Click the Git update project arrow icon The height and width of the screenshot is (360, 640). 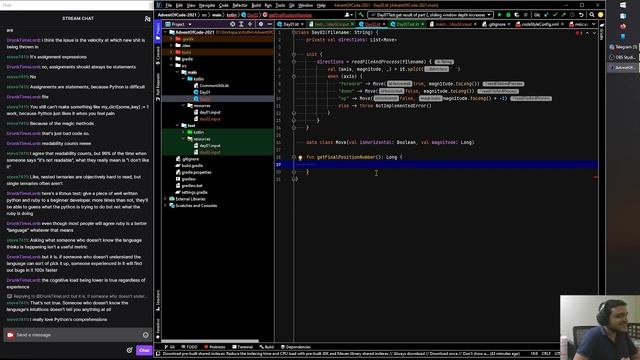pyautogui.click(x=546, y=15)
